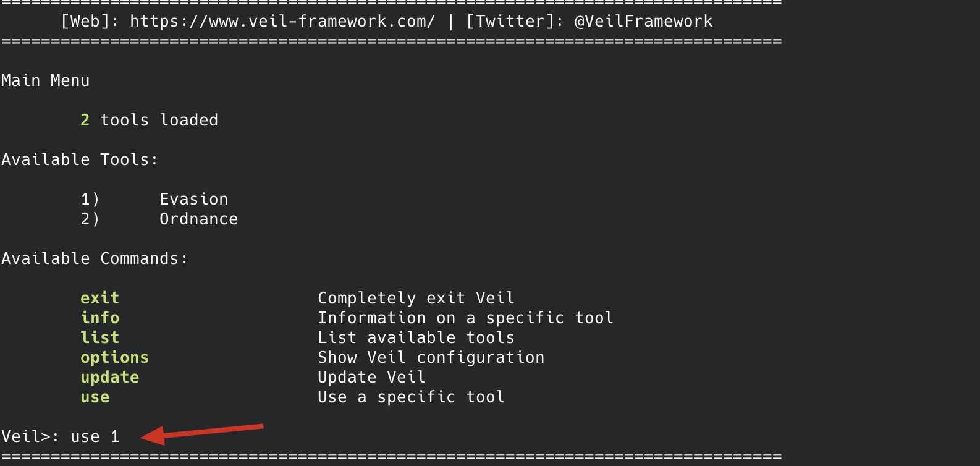The image size is (980, 466).
Task: Click the @VeilFramework Twitter handle
Action: point(643,21)
